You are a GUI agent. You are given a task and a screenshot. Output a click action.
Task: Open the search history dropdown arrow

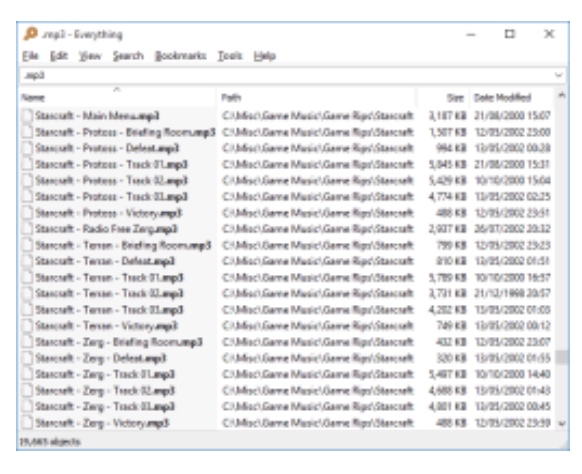[x=558, y=75]
